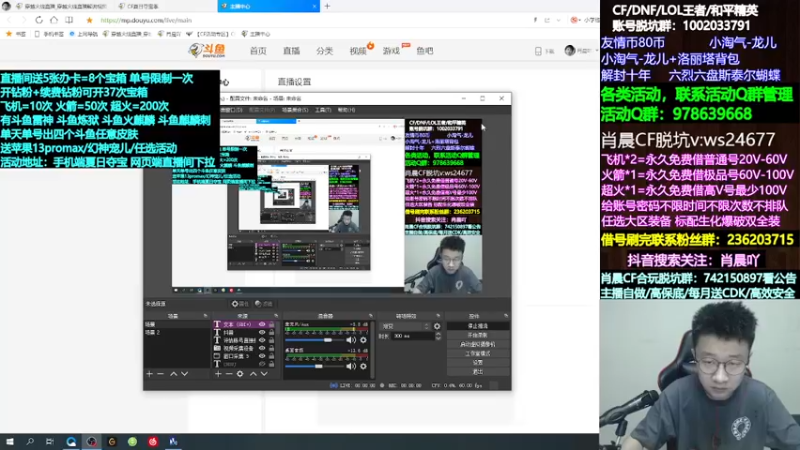Switch to the 主播中心 browser tab
The image size is (800, 450).
click(x=268, y=6)
